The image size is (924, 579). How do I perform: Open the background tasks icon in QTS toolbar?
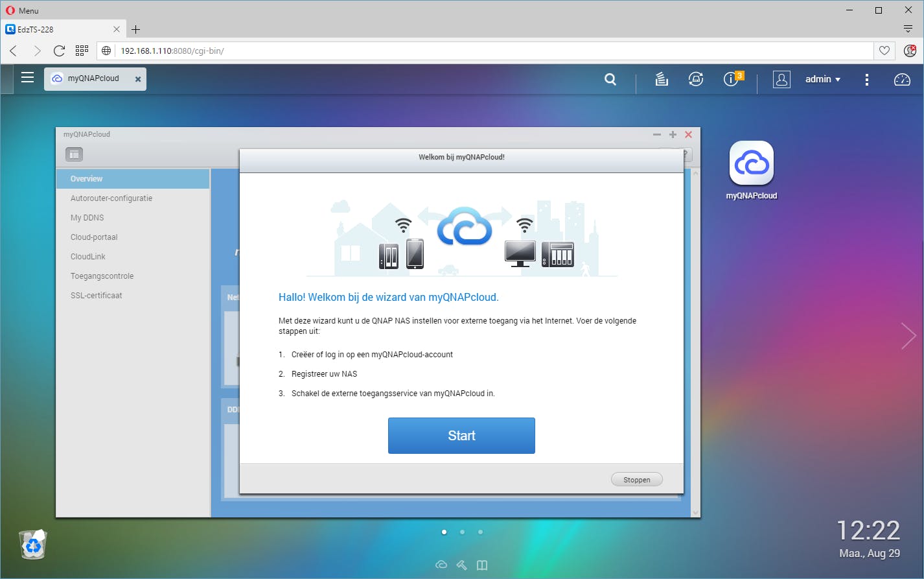(661, 79)
